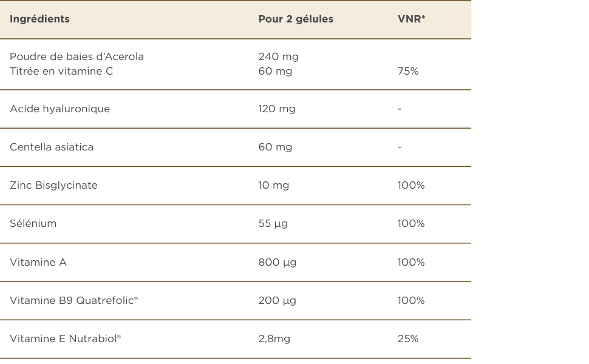Click the Pour 2 gélules column header

pyautogui.click(x=296, y=19)
